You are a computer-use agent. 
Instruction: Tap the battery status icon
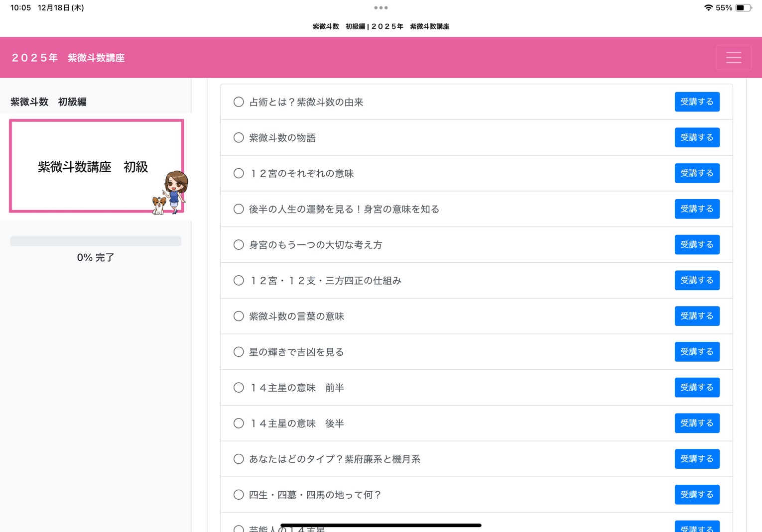[x=743, y=8]
